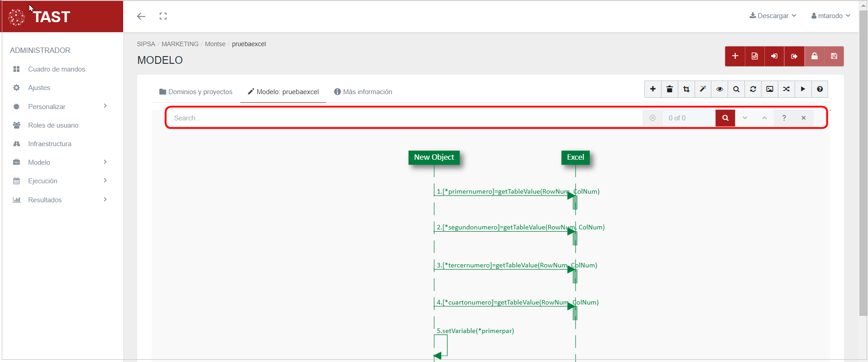Image resolution: width=868 pixels, height=362 pixels.
Task: Click the trash delete icon in diagram toolbar
Action: tap(669, 89)
